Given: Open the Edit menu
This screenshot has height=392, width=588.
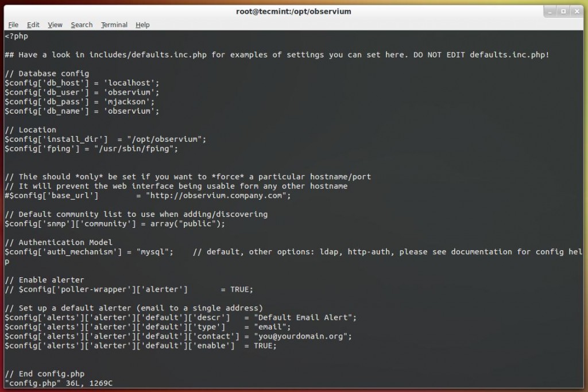Looking at the screenshot, I should tap(33, 25).
